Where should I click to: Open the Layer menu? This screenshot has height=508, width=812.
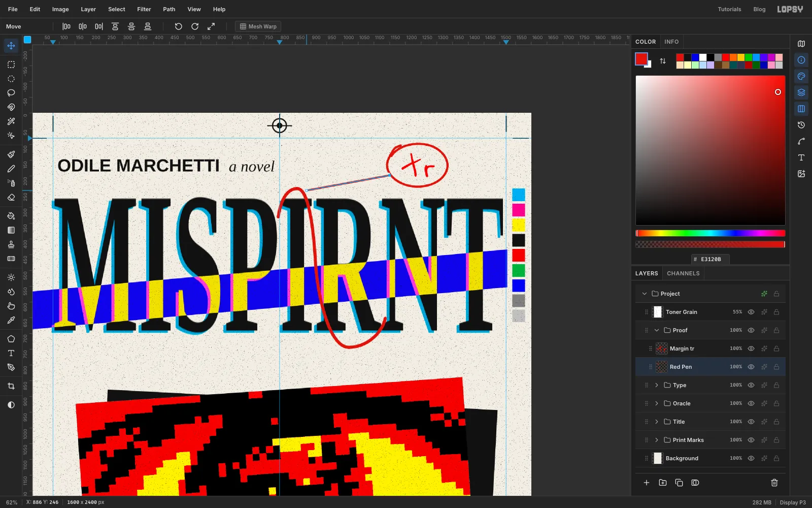click(88, 9)
